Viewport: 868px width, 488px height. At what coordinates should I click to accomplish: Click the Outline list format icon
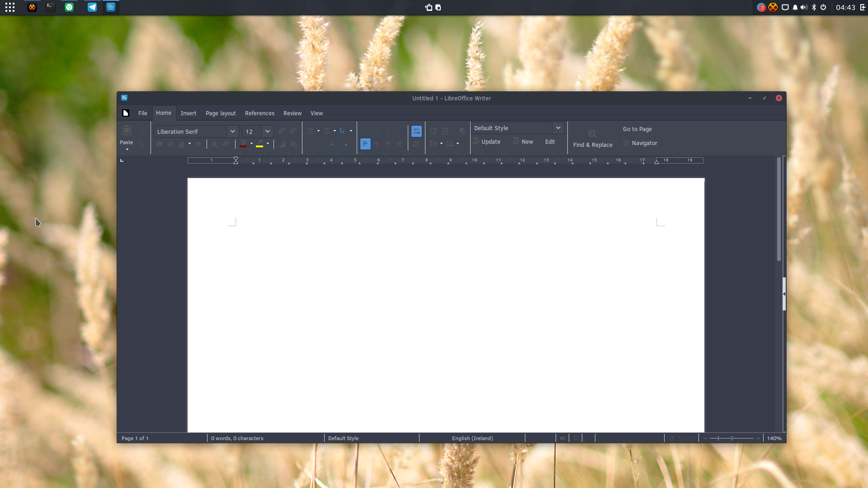tap(342, 131)
